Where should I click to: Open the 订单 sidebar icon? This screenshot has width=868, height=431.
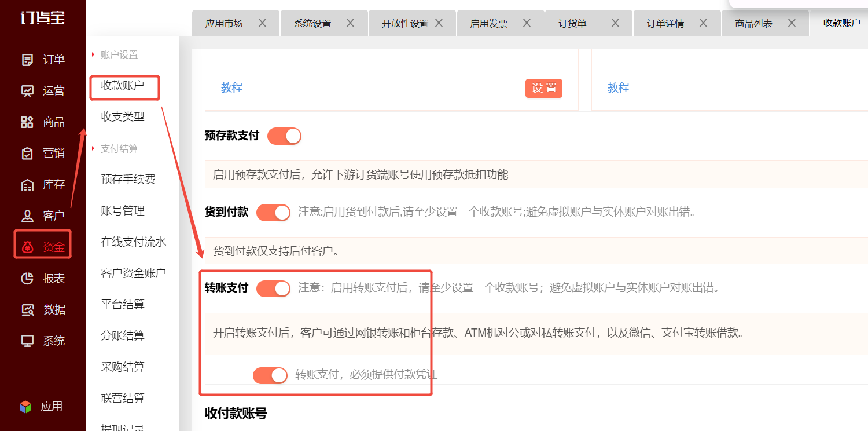(27, 60)
